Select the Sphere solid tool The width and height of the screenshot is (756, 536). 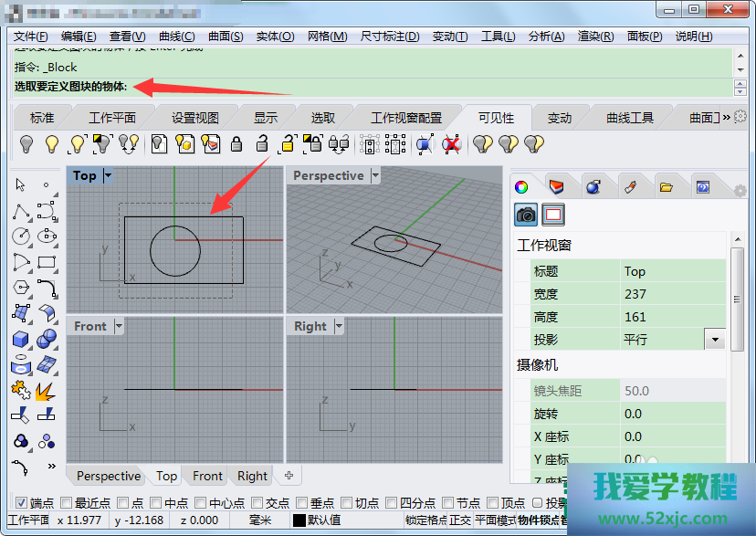coord(47,339)
